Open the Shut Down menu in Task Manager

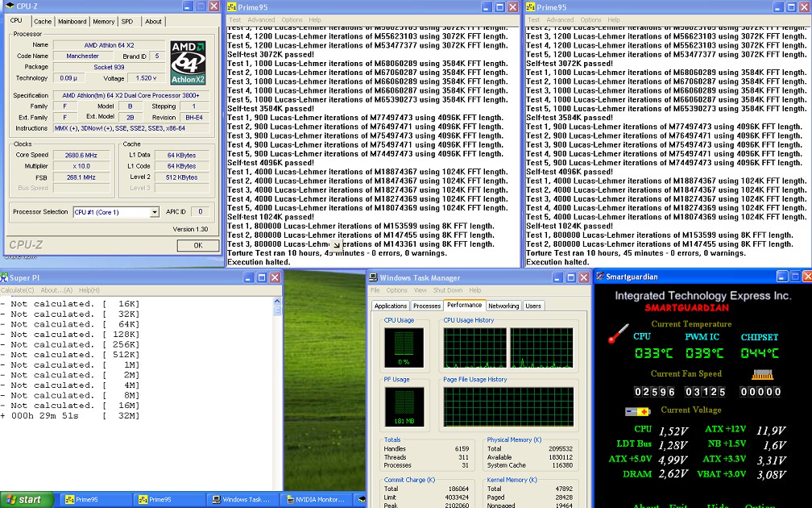coord(447,290)
